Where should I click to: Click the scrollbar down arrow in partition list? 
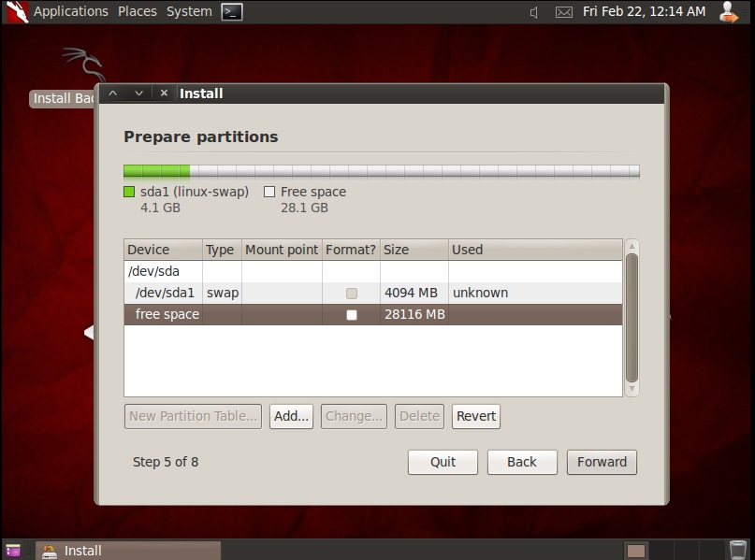632,386
